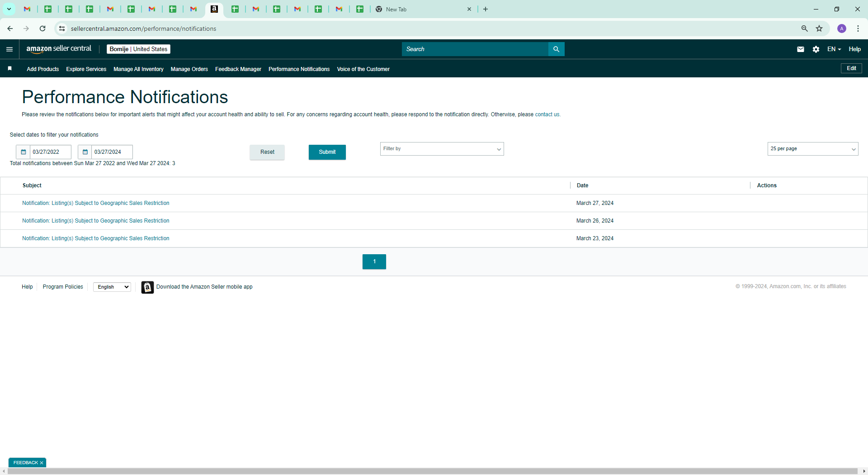Open start date calendar picker icon
Viewport: 868px width, 475px height.
click(24, 152)
